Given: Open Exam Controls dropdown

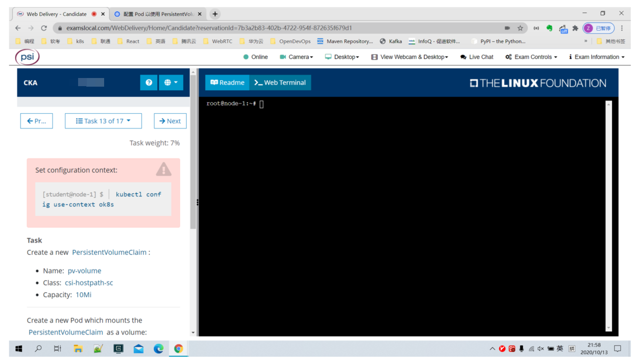Looking at the screenshot, I should (x=531, y=57).
